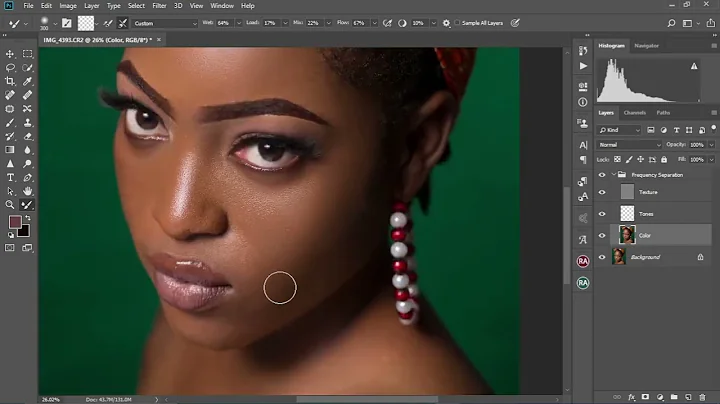Select the Lasso tool
The height and width of the screenshot is (404, 720).
click(x=10, y=67)
